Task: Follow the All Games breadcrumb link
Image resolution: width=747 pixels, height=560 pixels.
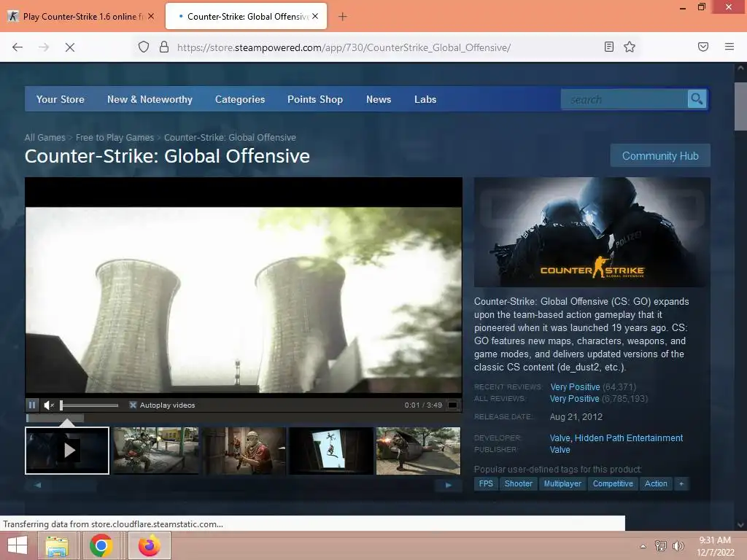Action: tap(44, 138)
